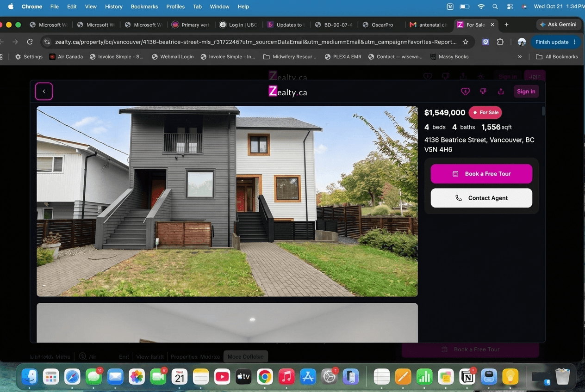Screen dimensions: 585x392
Task: Open the Chrome profile avatar menu
Action: point(522,42)
